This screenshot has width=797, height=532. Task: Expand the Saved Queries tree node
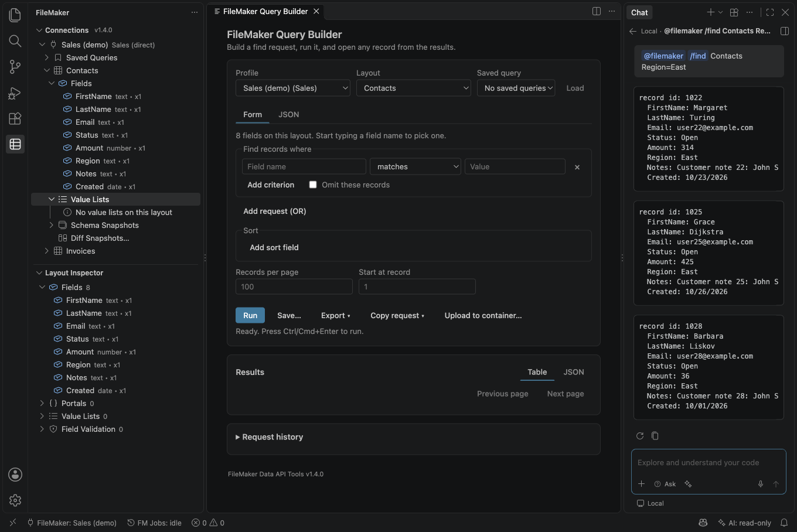pyautogui.click(x=47, y=57)
